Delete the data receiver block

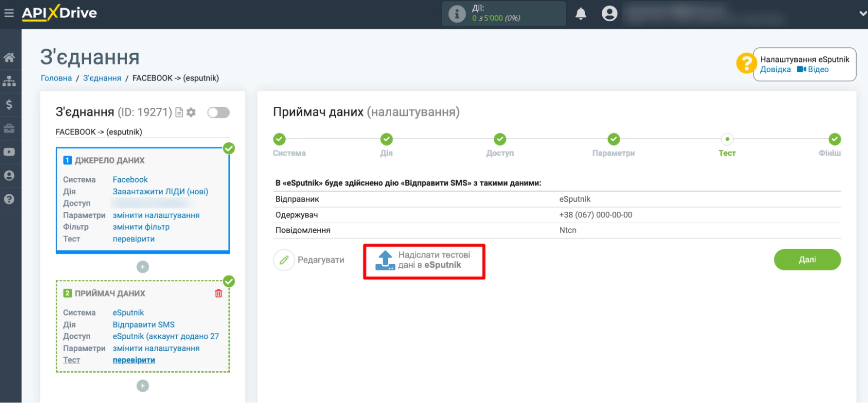click(218, 293)
